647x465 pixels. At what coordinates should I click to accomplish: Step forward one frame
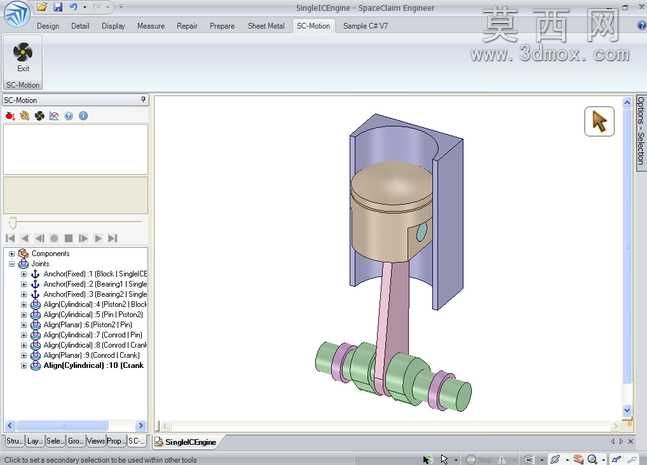point(83,238)
